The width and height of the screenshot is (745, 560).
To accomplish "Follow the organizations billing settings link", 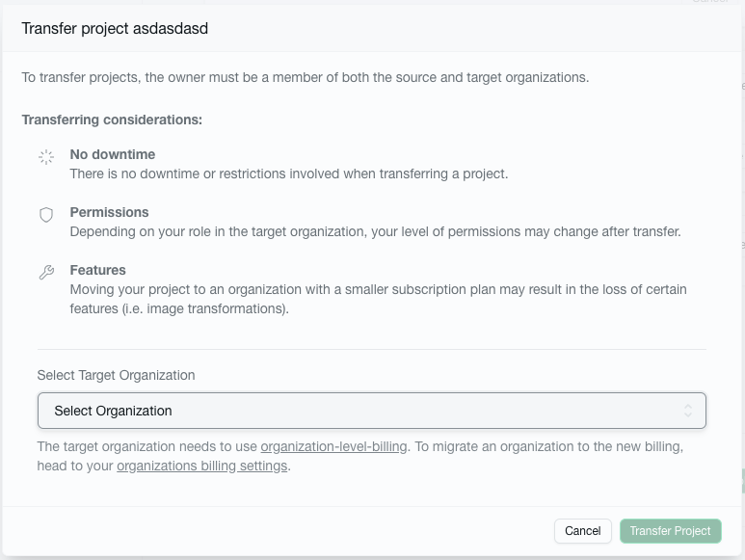I will (x=201, y=466).
